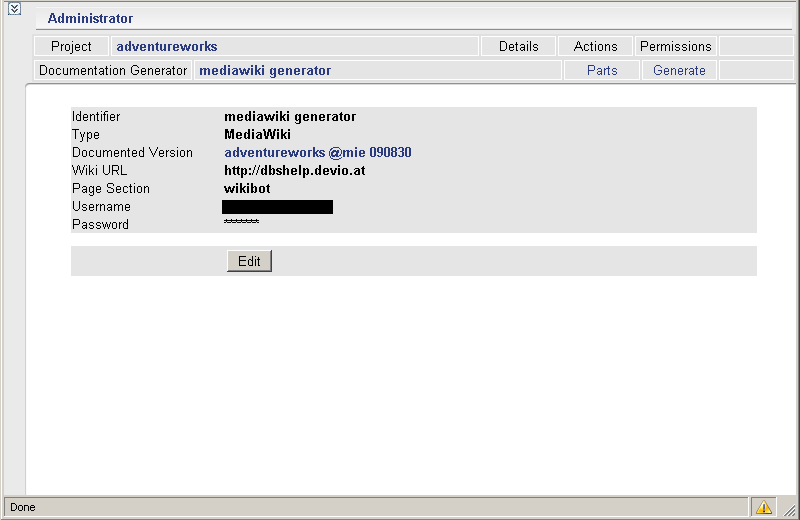
Task: Open the Administrator link
Action: tap(90, 19)
